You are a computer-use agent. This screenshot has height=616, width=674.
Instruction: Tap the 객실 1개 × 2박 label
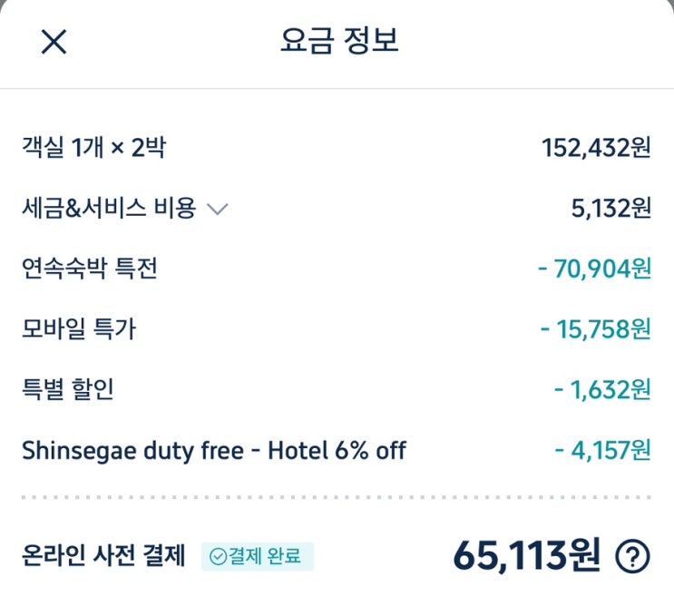[93, 147]
